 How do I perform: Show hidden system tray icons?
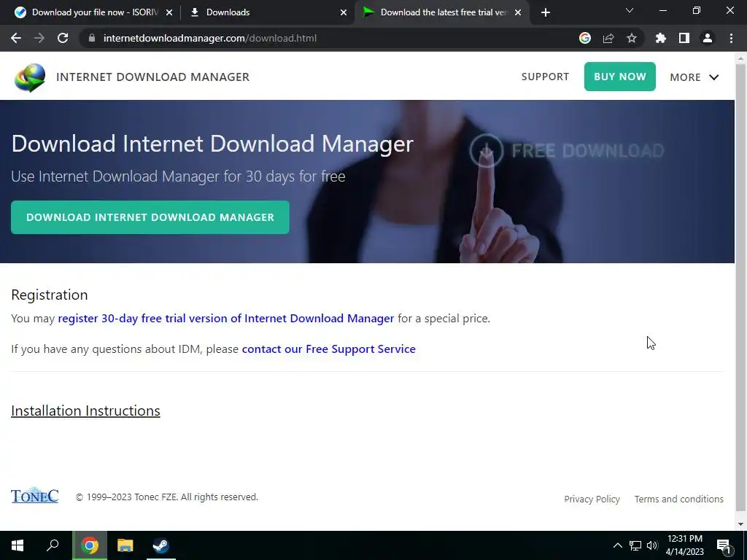coord(617,545)
